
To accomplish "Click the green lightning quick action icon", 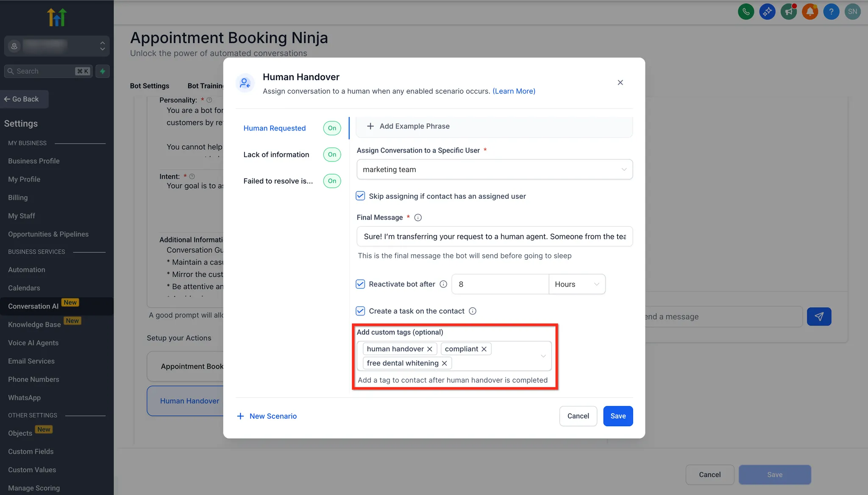I will coord(103,71).
